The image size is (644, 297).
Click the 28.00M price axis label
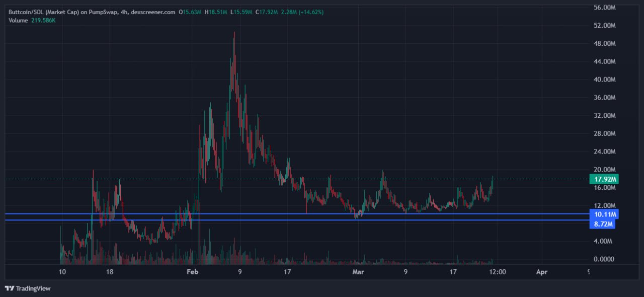[604, 133]
